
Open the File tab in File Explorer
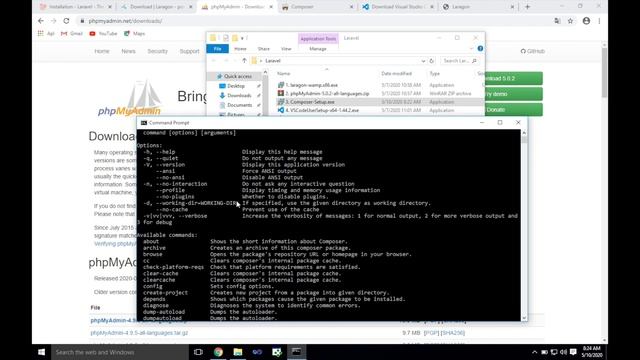218,49
